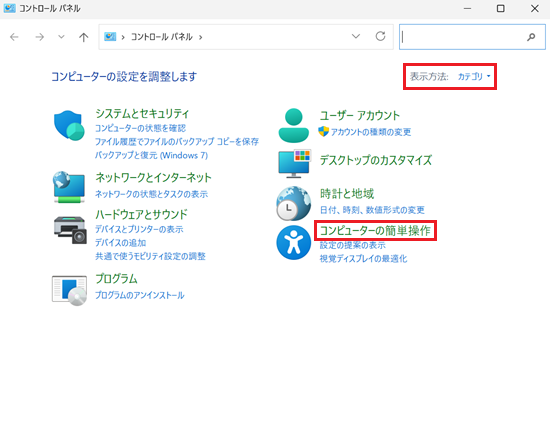Open the Programs disc icon
Viewport: 550px width, 424px height.
coord(69,290)
